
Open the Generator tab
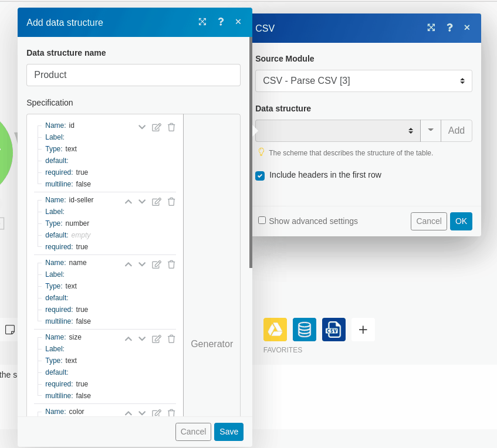(212, 344)
